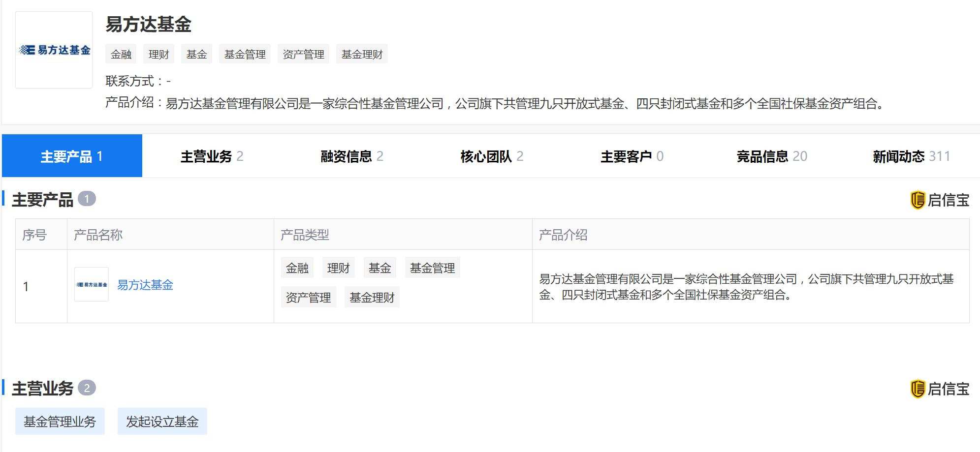Image resolution: width=980 pixels, height=452 pixels.
Task: Go to the 核心团队 tab
Action: (x=492, y=156)
